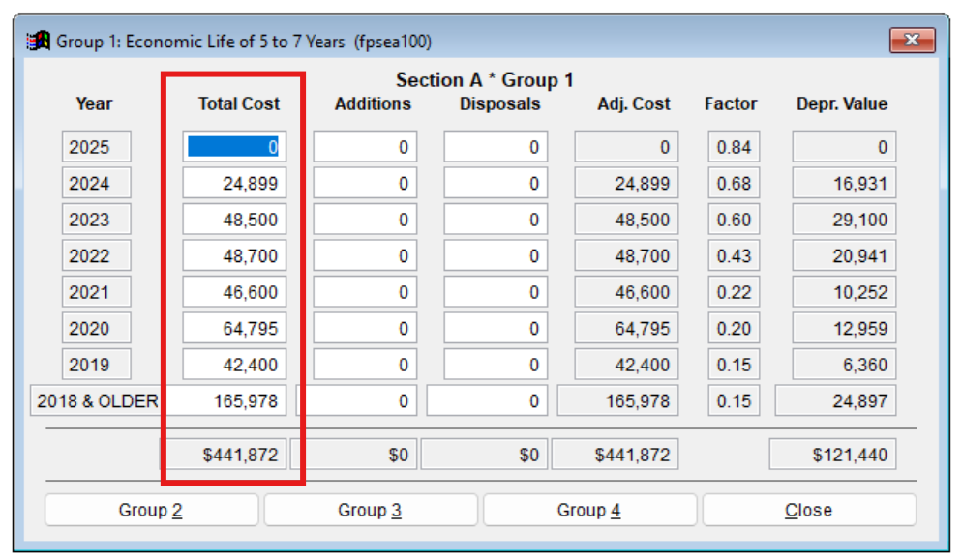Click the Additions field for year 2025

coord(365,147)
